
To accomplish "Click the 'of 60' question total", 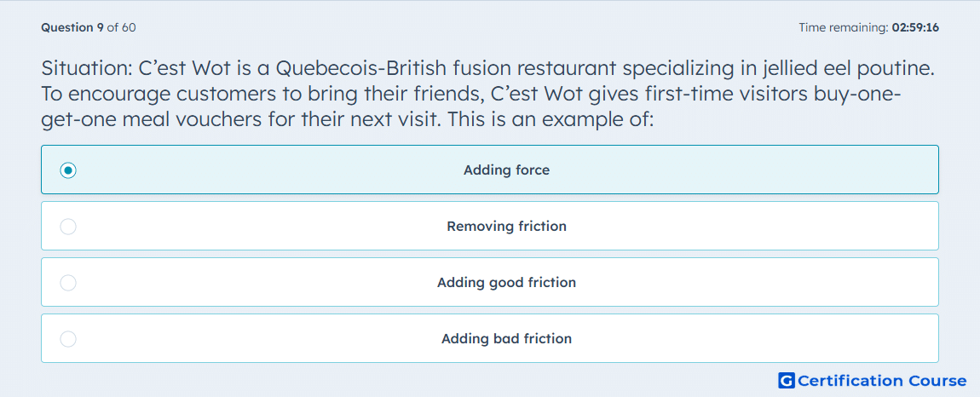I will (x=121, y=27).
